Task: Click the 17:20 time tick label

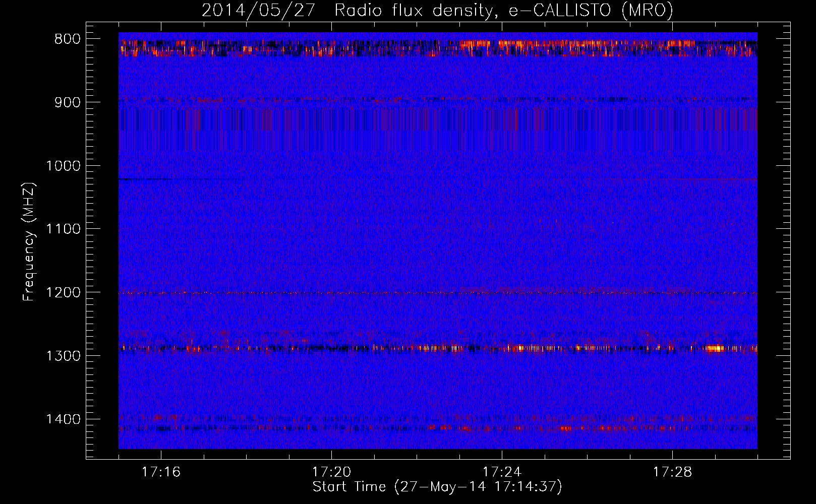Action: pyautogui.click(x=331, y=472)
